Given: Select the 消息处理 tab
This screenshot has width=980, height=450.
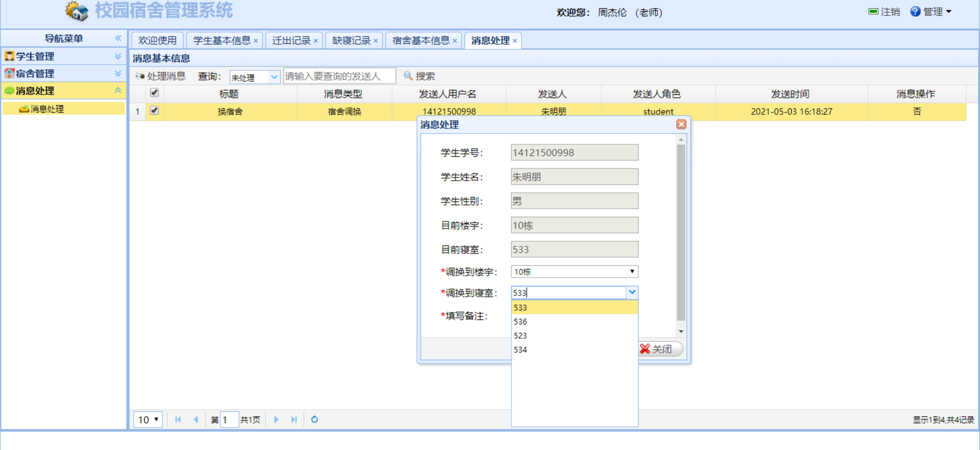Looking at the screenshot, I should click(x=490, y=40).
